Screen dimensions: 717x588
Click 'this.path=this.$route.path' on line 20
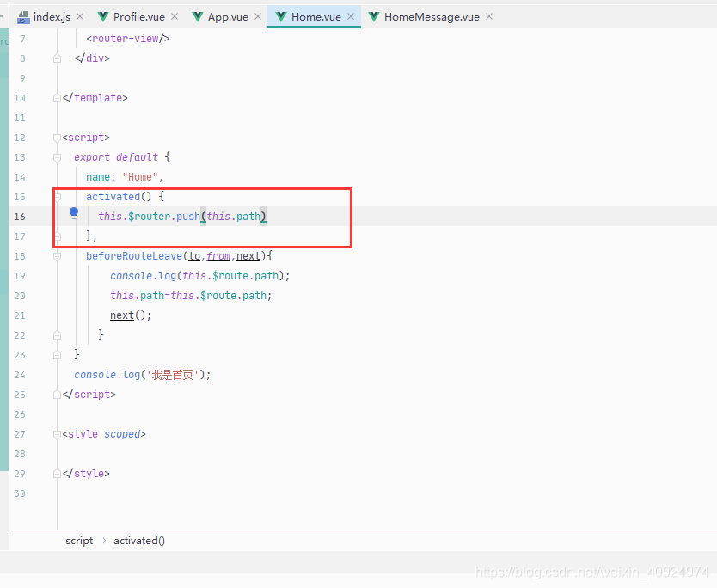(x=188, y=296)
